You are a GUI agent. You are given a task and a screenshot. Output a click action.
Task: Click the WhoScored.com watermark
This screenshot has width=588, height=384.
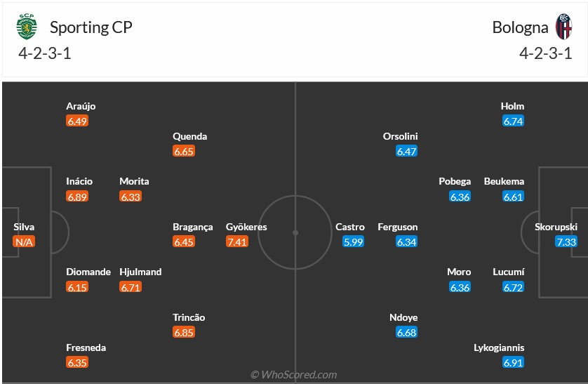click(x=294, y=375)
